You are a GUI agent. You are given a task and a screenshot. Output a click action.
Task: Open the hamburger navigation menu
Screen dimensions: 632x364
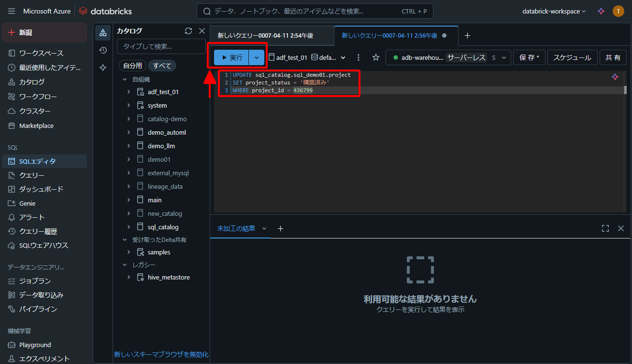(x=12, y=11)
